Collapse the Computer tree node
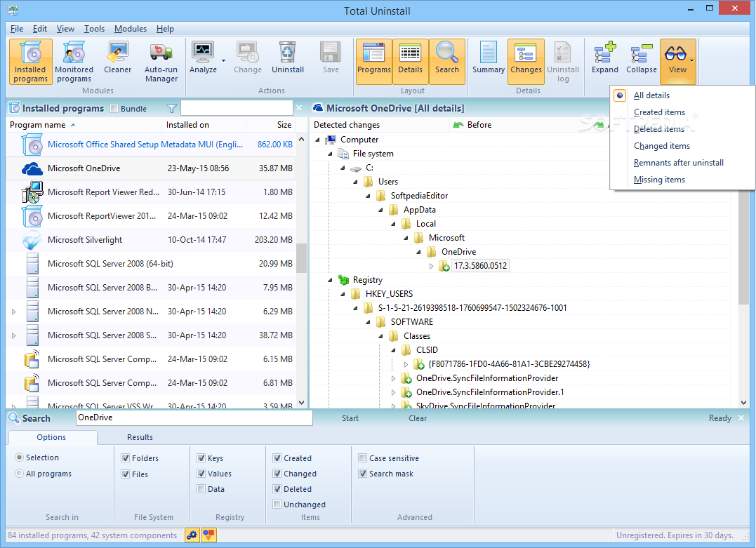The image size is (756, 548). pyautogui.click(x=318, y=140)
